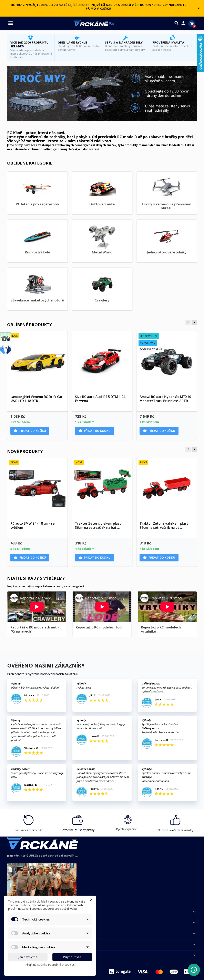Click the search magnifier icon

point(176,23)
